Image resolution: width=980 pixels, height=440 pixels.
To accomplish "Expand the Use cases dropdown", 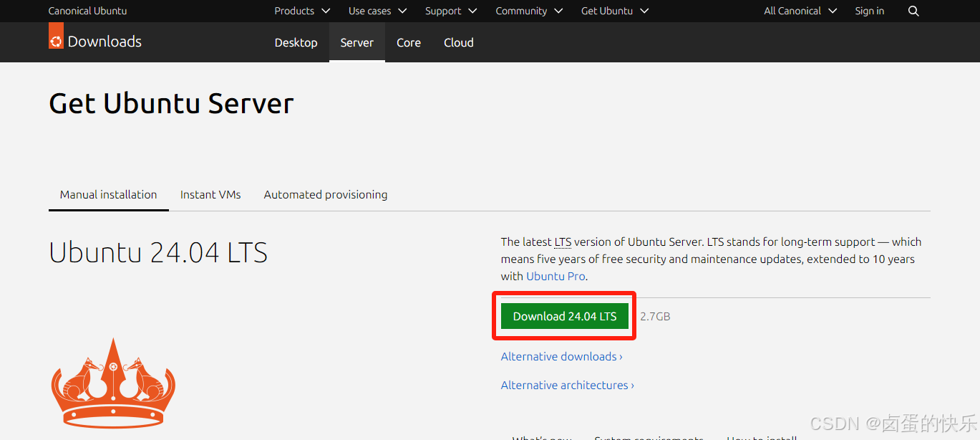I will [377, 11].
